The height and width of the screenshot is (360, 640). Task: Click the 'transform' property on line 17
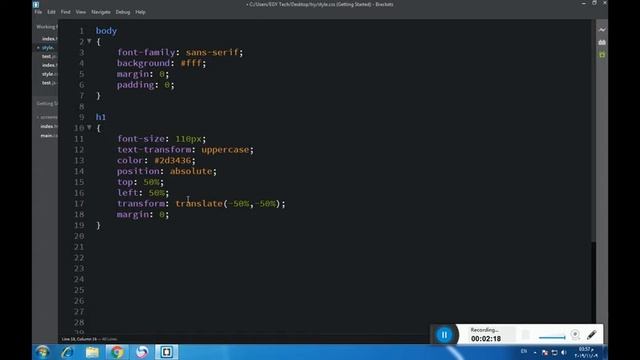tap(141, 204)
